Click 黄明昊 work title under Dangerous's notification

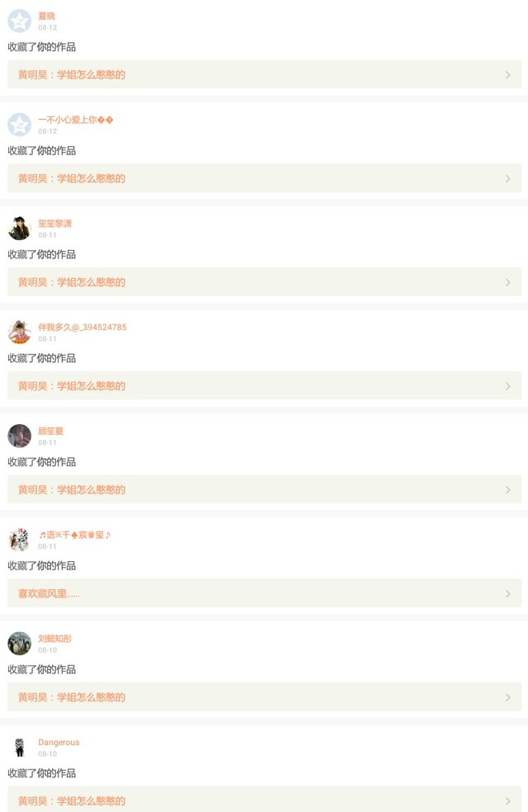pyautogui.click(x=72, y=800)
